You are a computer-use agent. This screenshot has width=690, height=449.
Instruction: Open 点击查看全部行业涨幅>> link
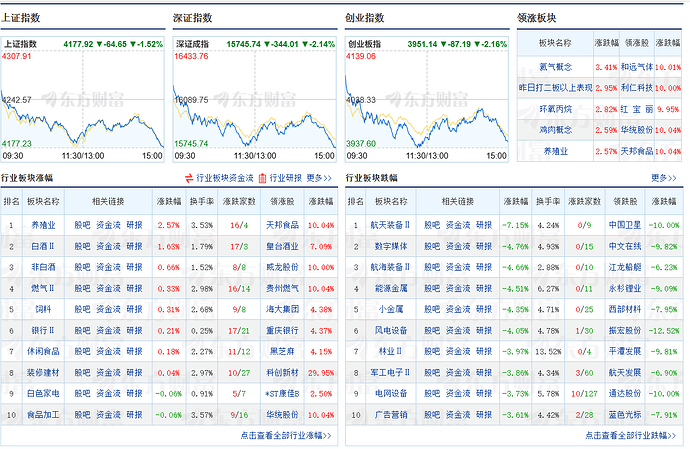tap(286, 435)
